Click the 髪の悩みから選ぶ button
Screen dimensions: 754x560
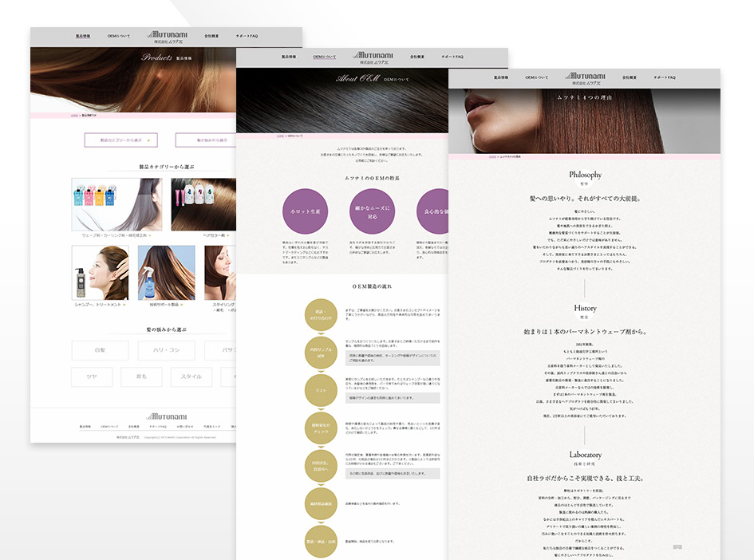pyautogui.click(x=206, y=140)
